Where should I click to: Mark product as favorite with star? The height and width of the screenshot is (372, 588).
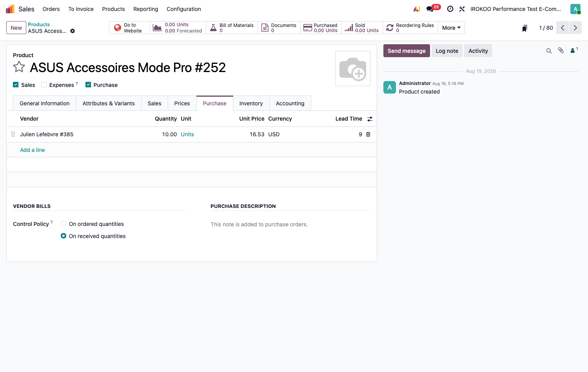coord(19,67)
